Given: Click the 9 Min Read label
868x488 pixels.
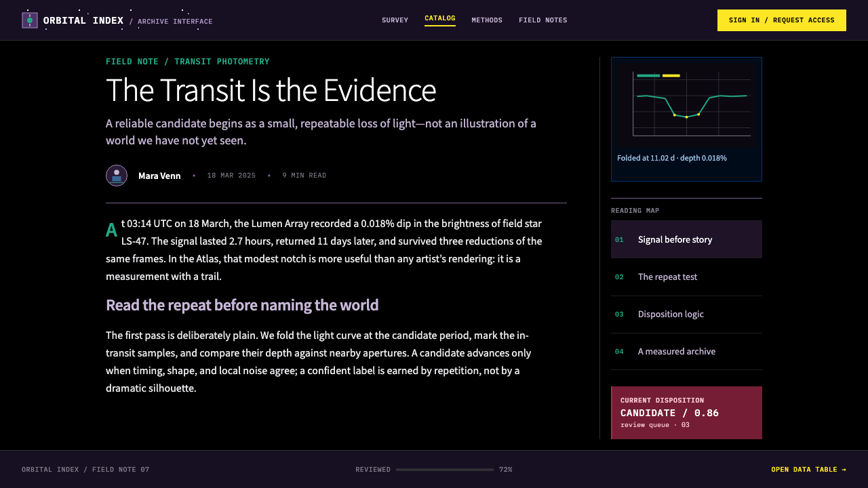Looking at the screenshot, I should point(304,176).
